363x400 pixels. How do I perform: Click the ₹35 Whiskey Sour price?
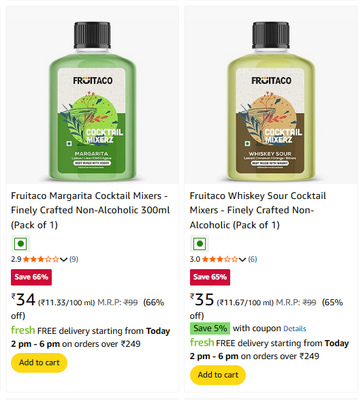[x=202, y=299]
